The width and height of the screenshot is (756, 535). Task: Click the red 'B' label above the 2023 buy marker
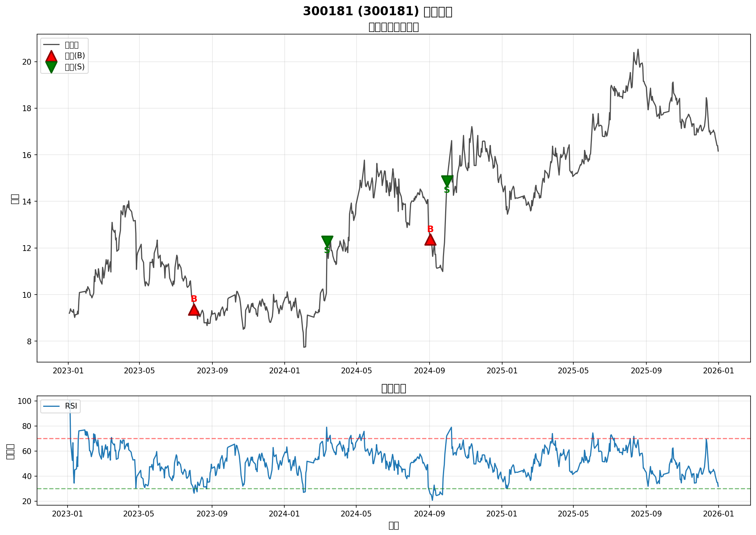pyautogui.click(x=194, y=299)
